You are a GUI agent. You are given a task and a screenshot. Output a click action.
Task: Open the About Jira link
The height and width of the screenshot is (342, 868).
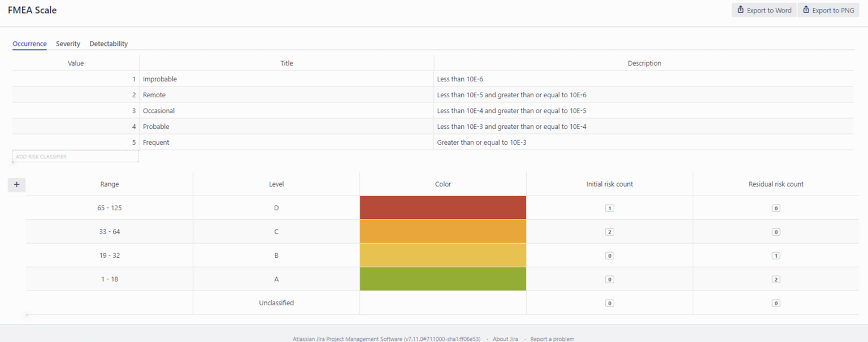[505, 339]
